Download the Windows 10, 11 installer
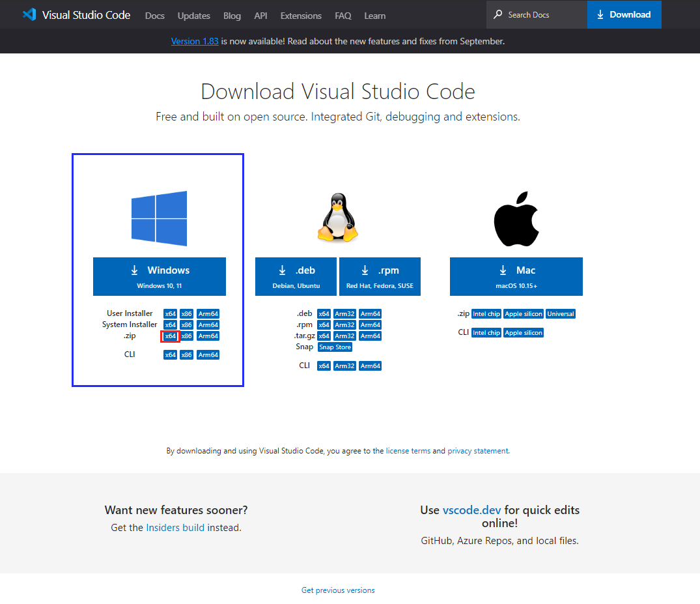700x604 pixels. [160, 276]
